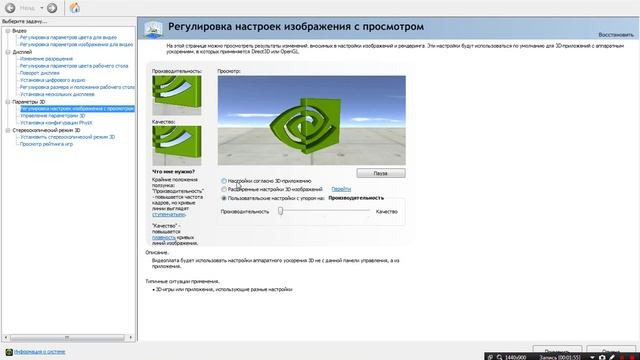Click the 'ступенчатыми' help link

(x=169, y=214)
